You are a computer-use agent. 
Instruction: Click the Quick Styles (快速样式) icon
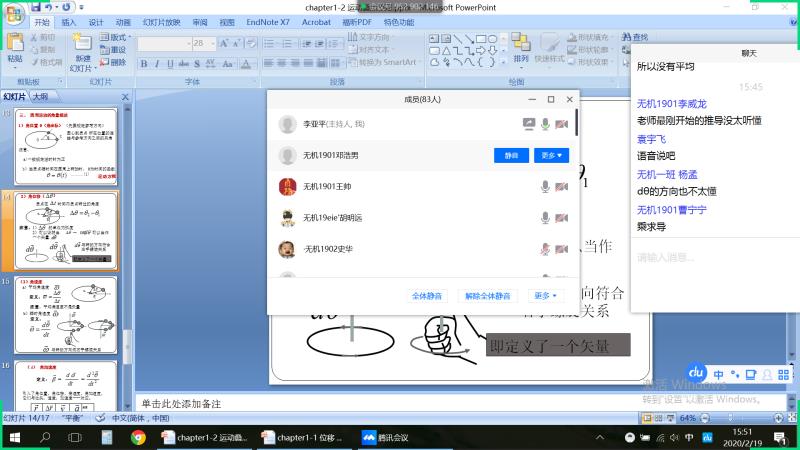pos(549,43)
